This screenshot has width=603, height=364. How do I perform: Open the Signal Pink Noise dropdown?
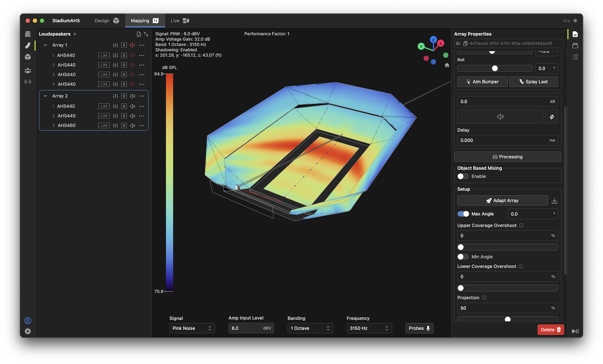pos(192,328)
